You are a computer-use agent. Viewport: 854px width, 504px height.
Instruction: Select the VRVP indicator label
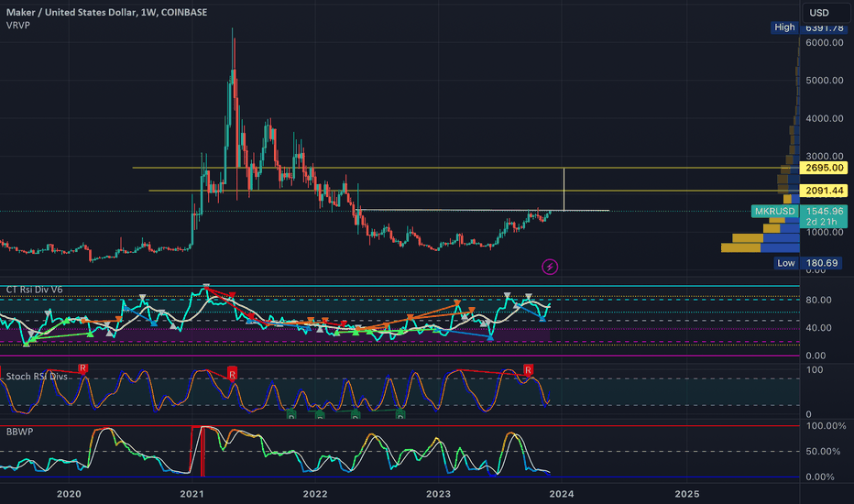18,25
